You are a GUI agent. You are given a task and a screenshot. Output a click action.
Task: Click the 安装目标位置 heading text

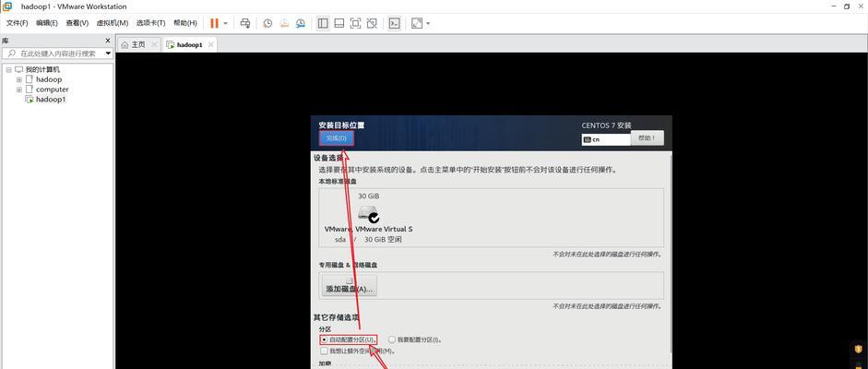pos(341,125)
